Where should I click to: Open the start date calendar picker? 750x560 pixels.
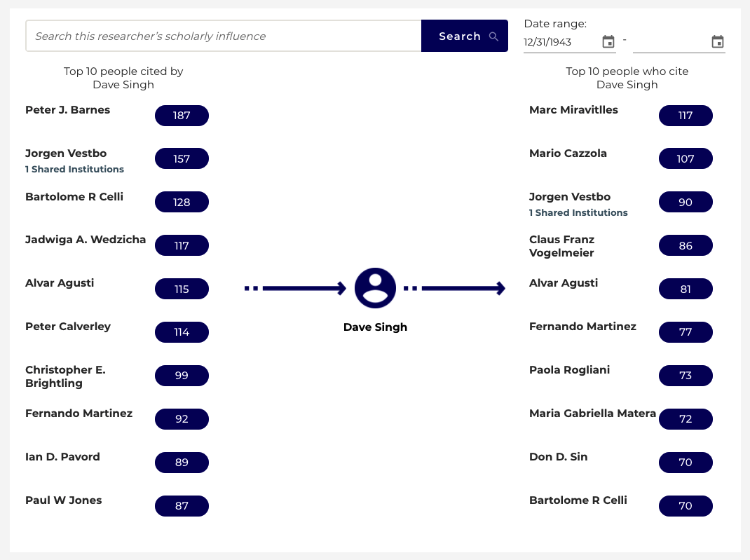[x=608, y=41]
